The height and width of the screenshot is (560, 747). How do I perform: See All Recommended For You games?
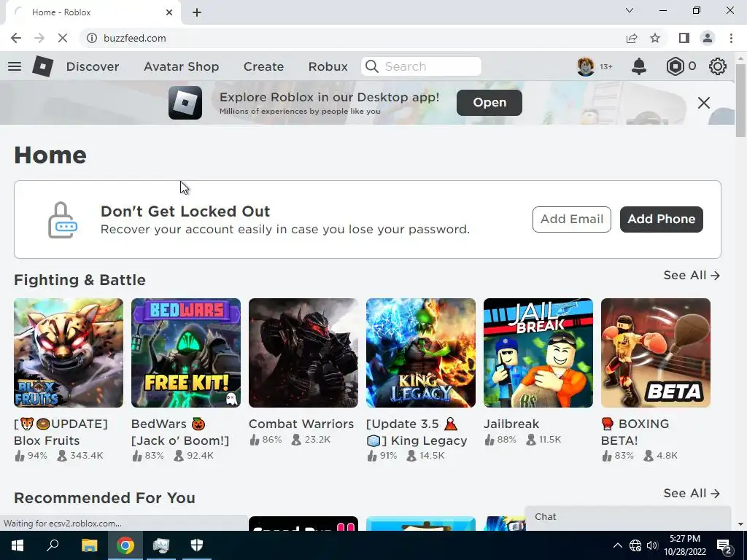tap(692, 494)
